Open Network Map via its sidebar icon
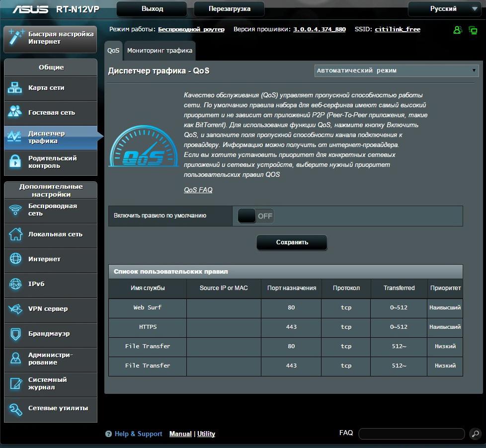The width and height of the screenshot is (486, 448). coord(15,88)
